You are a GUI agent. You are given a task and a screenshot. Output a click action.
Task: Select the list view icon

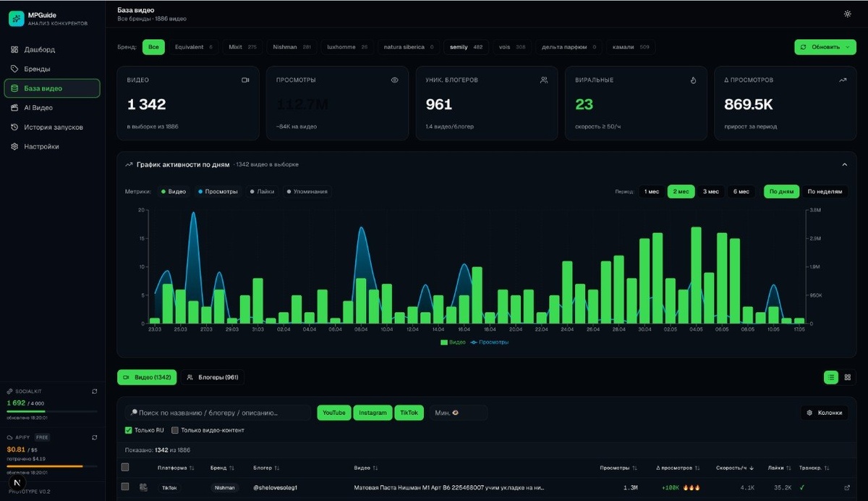point(832,377)
